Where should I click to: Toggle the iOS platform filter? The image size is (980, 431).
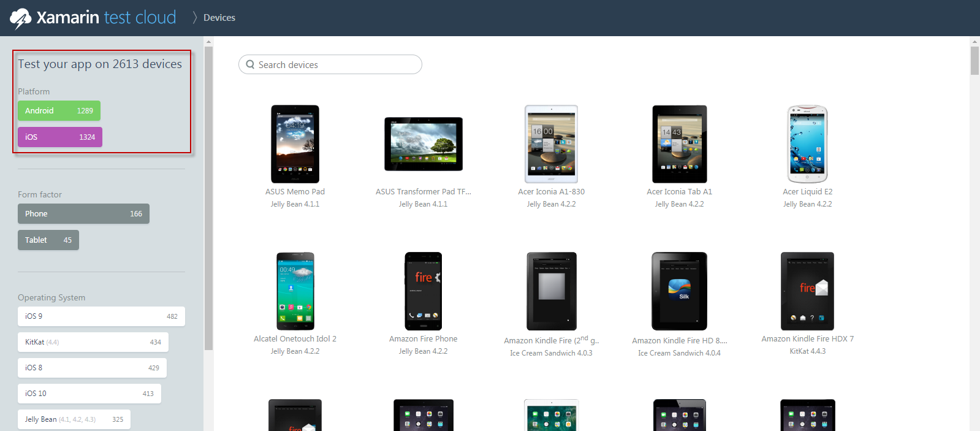tap(59, 137)
